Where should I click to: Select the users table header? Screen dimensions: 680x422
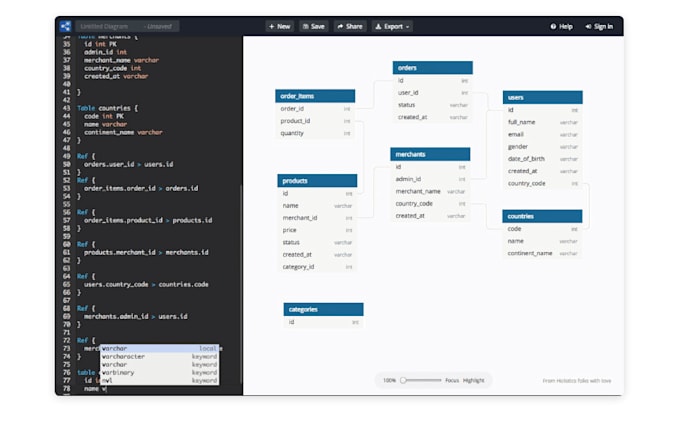543,97
